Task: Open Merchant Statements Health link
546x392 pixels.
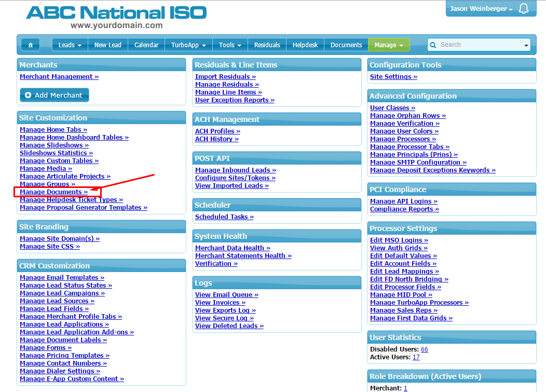Action: 243,256
